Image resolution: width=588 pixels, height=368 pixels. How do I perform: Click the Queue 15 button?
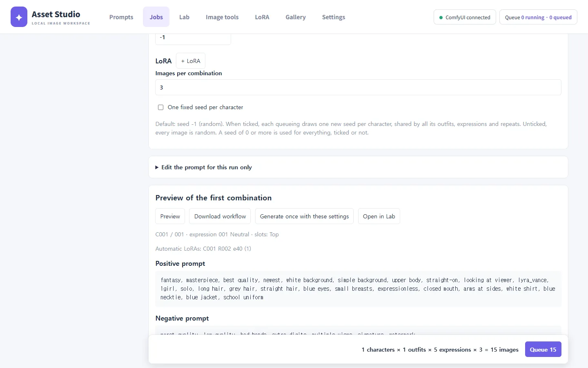click(x=543, y=350)
